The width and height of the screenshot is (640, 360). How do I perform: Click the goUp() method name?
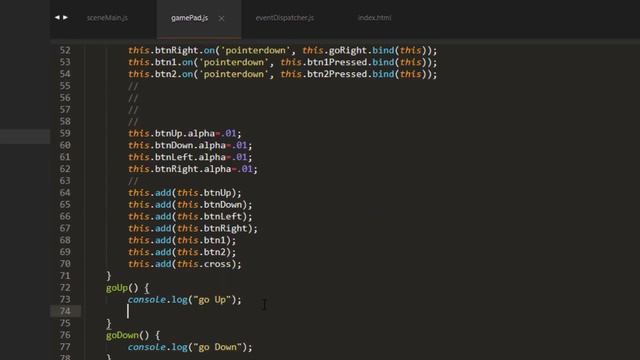117,288
